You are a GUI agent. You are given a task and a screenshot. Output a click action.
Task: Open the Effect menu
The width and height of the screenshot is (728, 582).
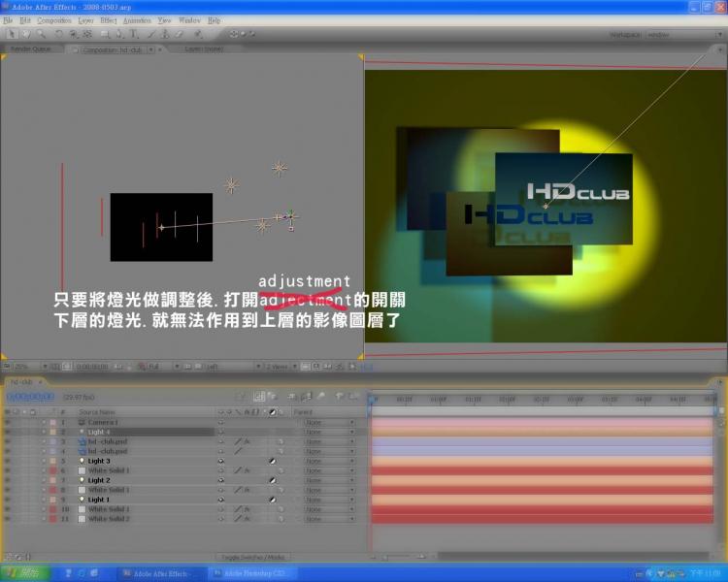point(108,19)
